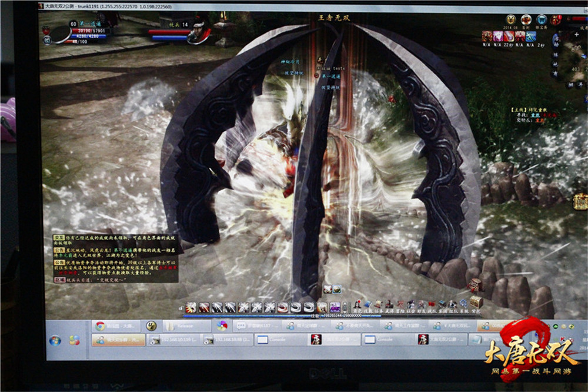
Task: Click the player red health bar
Action: pos(90,31)
